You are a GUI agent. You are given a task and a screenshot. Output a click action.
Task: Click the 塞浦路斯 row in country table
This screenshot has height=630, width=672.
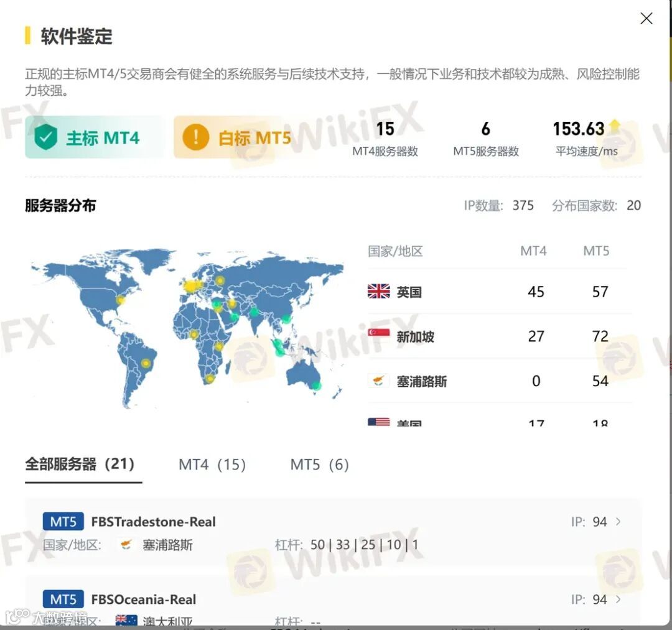pos(500,381)
